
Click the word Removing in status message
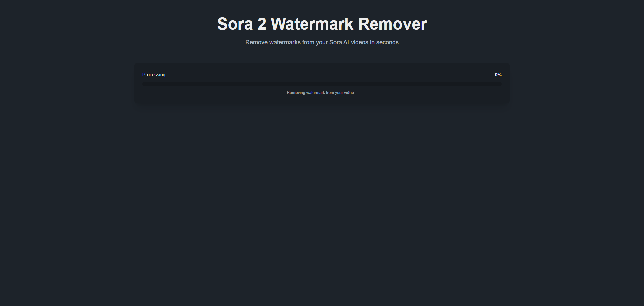(296, 93)
